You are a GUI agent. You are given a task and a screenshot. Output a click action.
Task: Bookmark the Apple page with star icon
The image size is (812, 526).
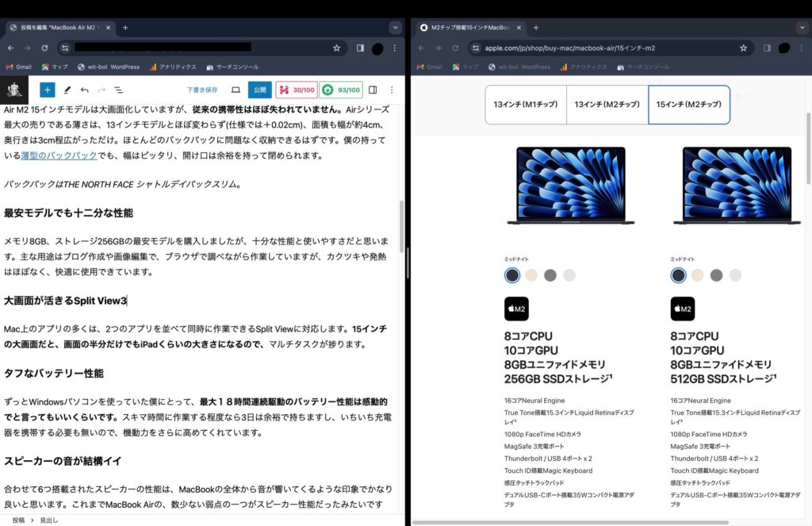(x=743, y=48)
